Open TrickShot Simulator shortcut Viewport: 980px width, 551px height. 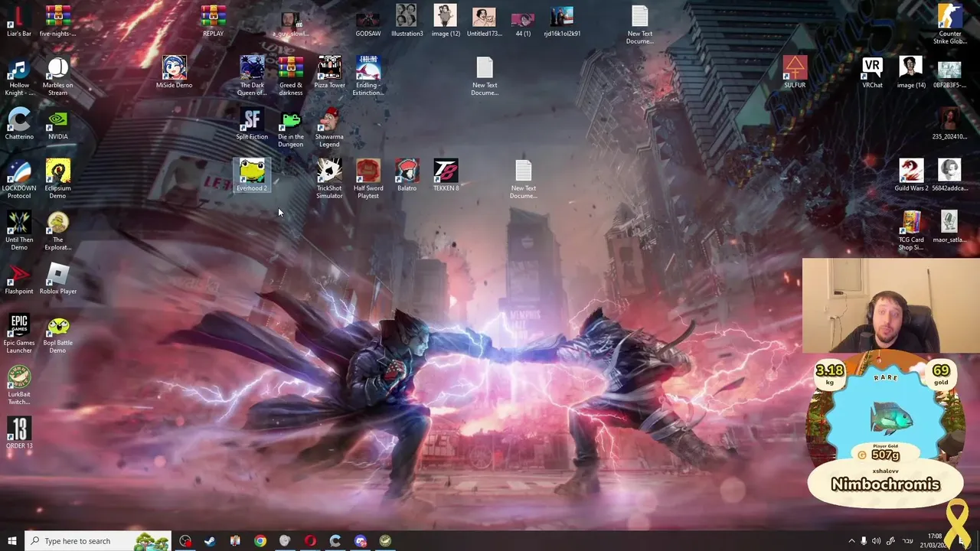(329, 180)
